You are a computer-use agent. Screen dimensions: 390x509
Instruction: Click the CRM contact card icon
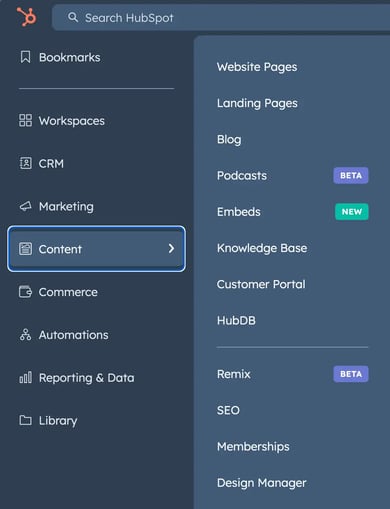click(25, 163)
